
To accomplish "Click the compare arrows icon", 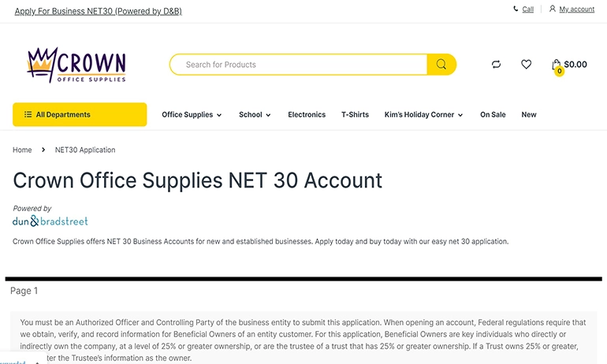I will click(x=496, y=65).
